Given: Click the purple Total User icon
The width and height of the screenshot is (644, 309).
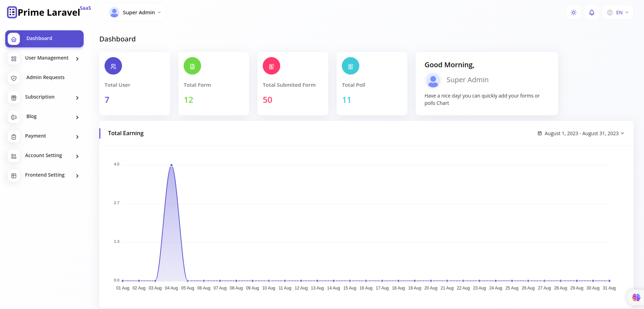Looking at the screenshot, I should click(113, 66).
